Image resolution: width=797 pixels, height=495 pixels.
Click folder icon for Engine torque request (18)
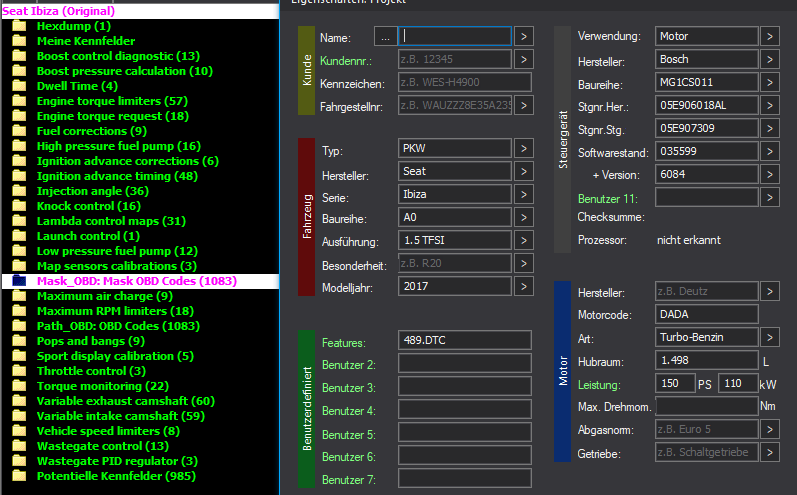pyautogui.click(x=19, y=116)
